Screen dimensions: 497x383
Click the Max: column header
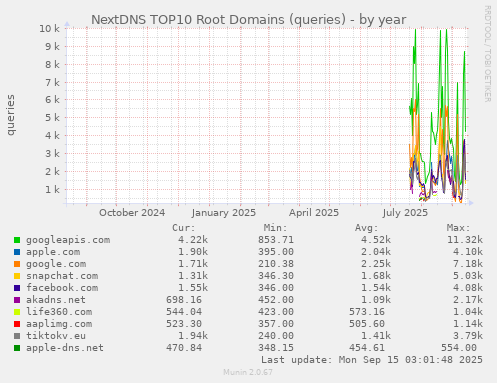(458, 228)
